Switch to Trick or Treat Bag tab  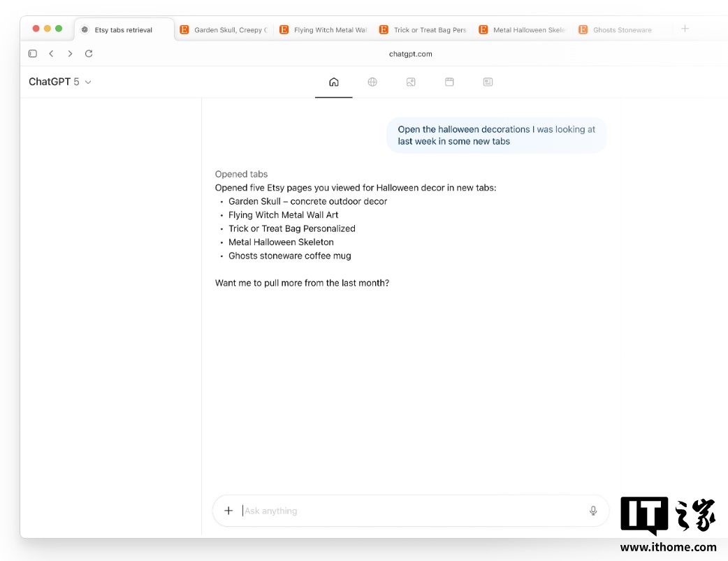(x=423, y=30)
